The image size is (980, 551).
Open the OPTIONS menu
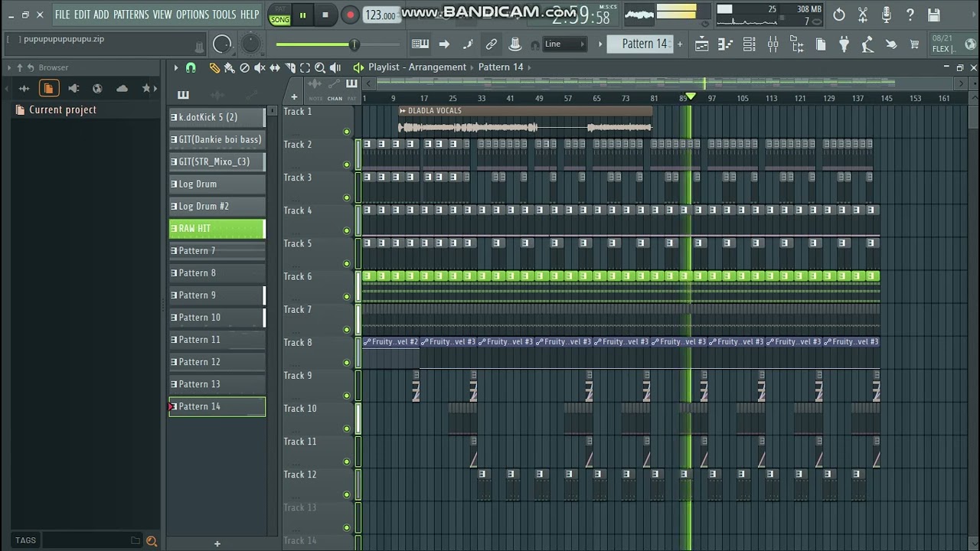192,15
